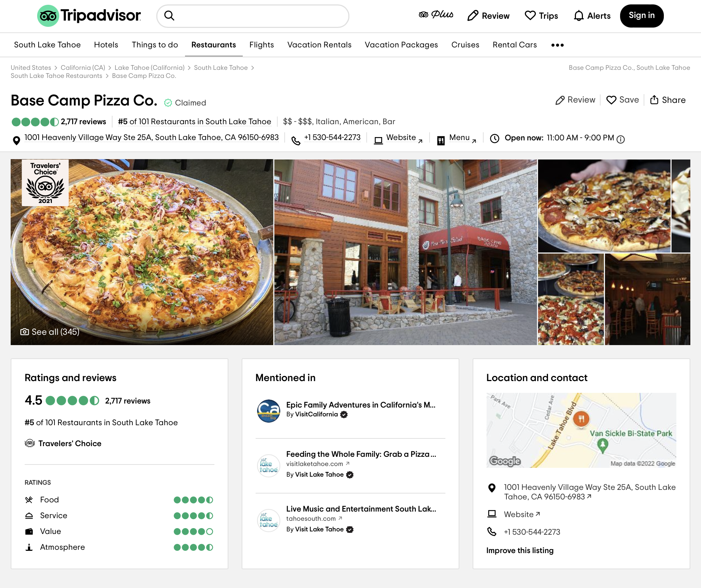Save Base Camp Pizza Co. with the heart toggle
This screenshot has height=588, width=701.
[x=611, y=100]
